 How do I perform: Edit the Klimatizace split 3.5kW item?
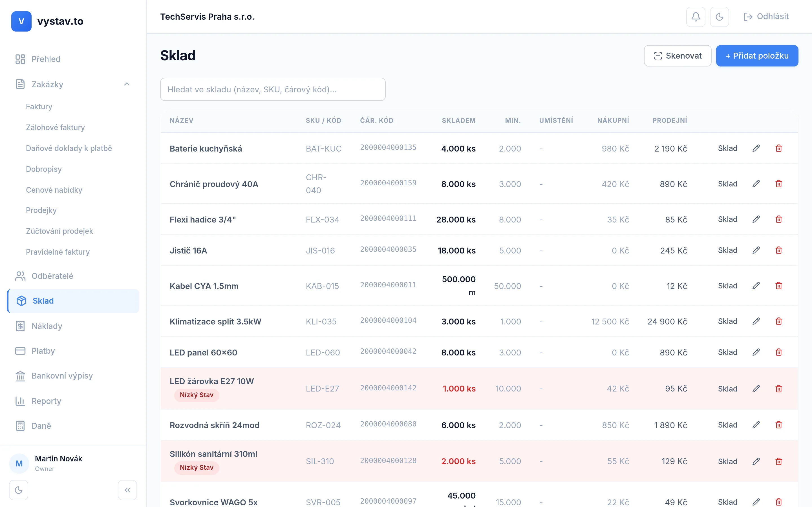point(756,321)
